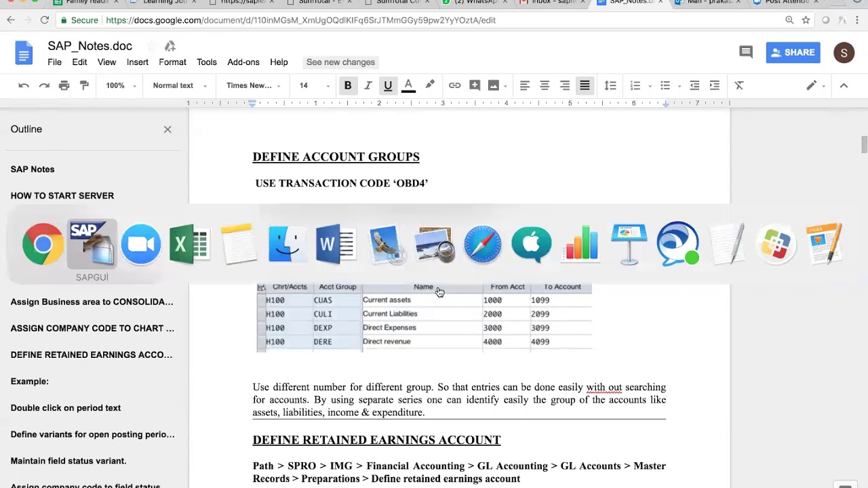Open the Tools menu
This screenshot has height=488, width=868.
(x=207, y=62)
